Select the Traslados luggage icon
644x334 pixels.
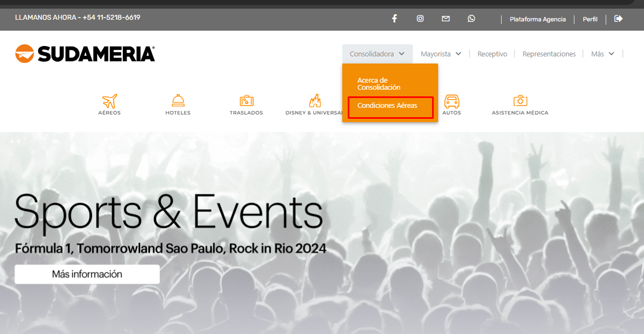[246, 101]
